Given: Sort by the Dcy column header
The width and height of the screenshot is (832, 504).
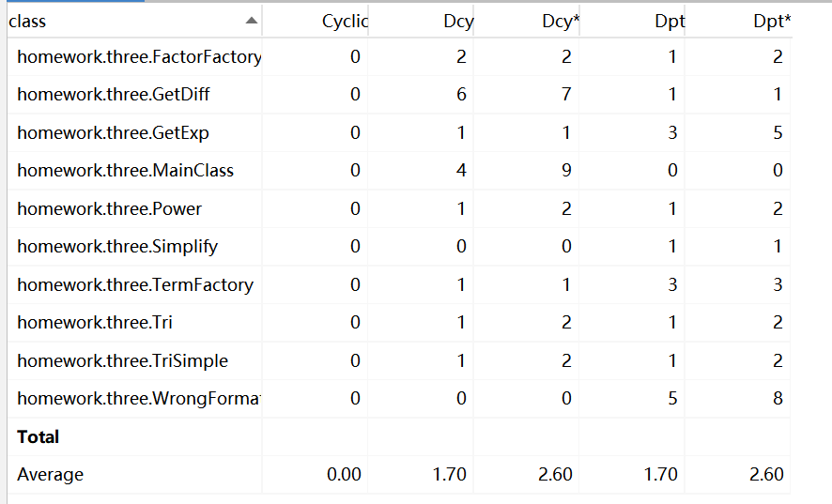Looking at the screenshot, I should tap(457, 21).
